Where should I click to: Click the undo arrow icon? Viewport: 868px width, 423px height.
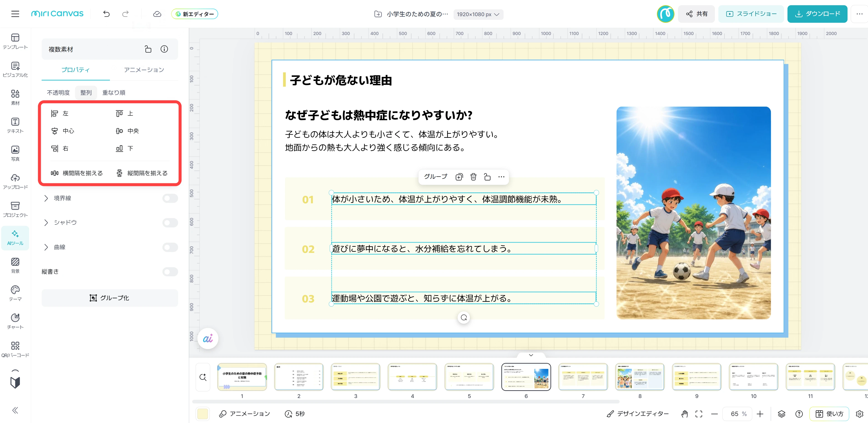click(106, 14)
